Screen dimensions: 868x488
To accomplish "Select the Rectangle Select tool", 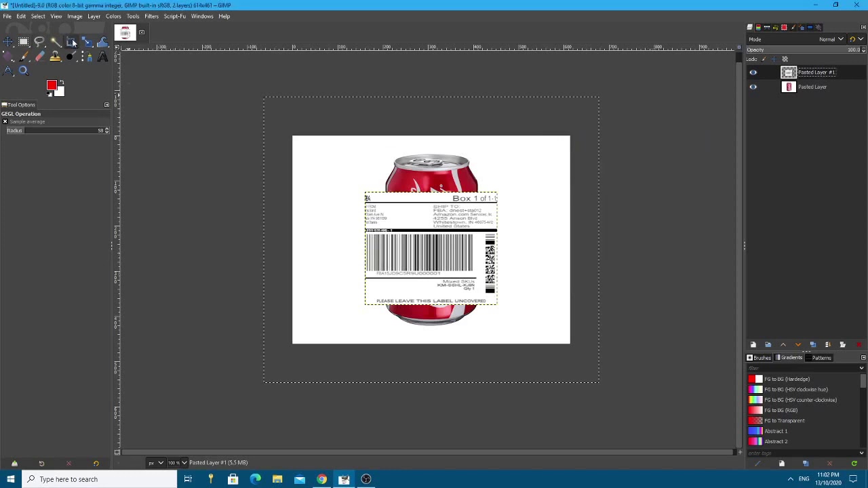I will pyautogui.click(x=23, y=42).
